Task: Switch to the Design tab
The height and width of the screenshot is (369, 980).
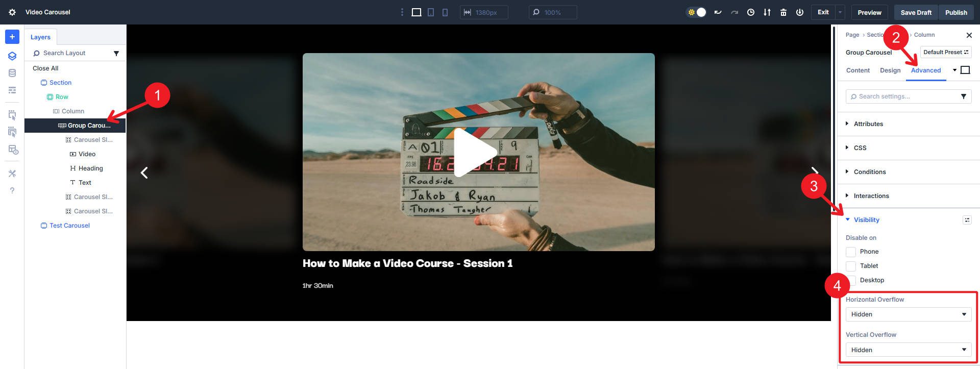Action: pos(890,70)
